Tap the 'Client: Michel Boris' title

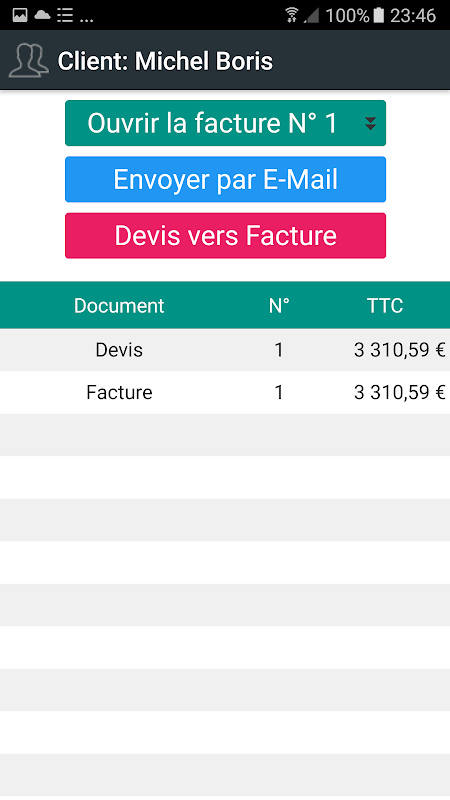tap(165, 61)
